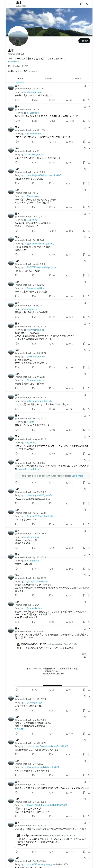Screen dimensions: 98x868
Task: Like the Oct 7, 2024 post
Action: tap(50, 100)
